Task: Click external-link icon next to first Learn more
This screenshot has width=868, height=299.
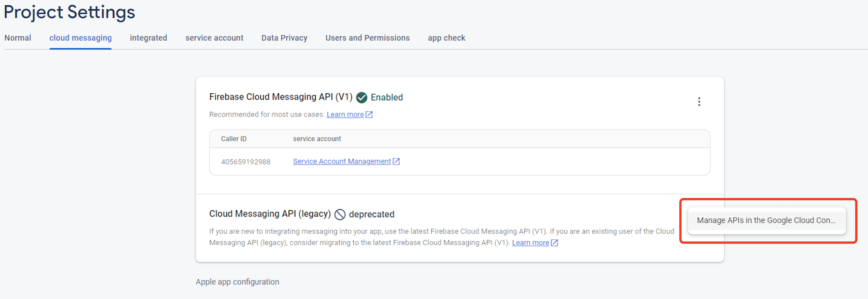Action: click(x=369, y=115)
